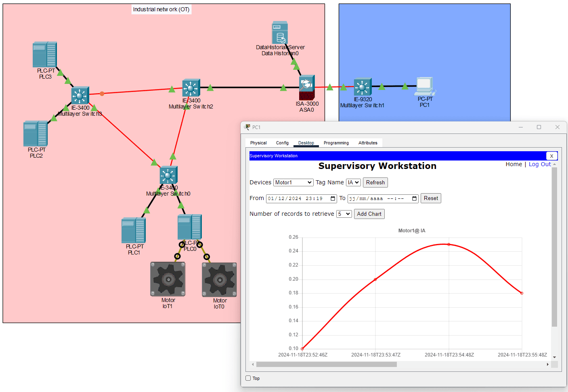This screenshot has width=568, height=392.
Task: Click the Refresh button
Action: [375, 182]
